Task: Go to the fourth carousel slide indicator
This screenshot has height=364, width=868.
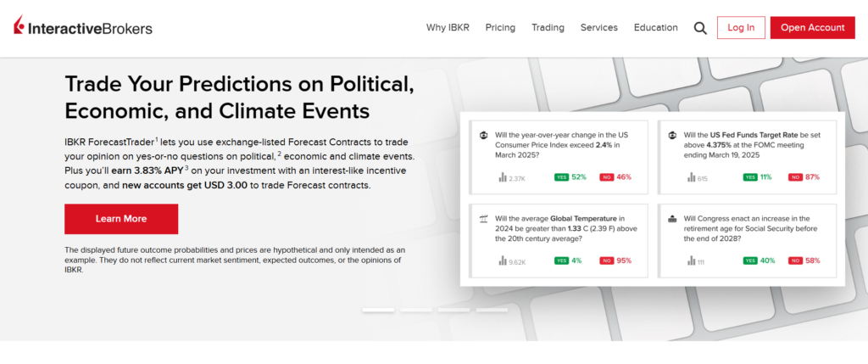Action: tap(492, 310)
